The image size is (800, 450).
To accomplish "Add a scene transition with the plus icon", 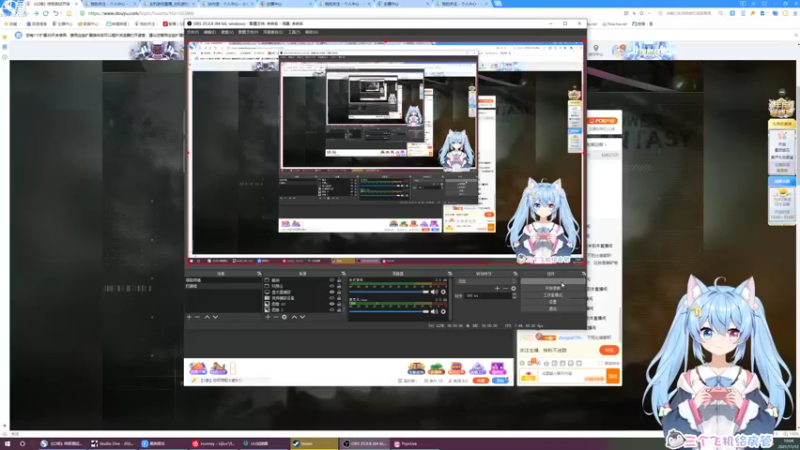I will point(497,288).
